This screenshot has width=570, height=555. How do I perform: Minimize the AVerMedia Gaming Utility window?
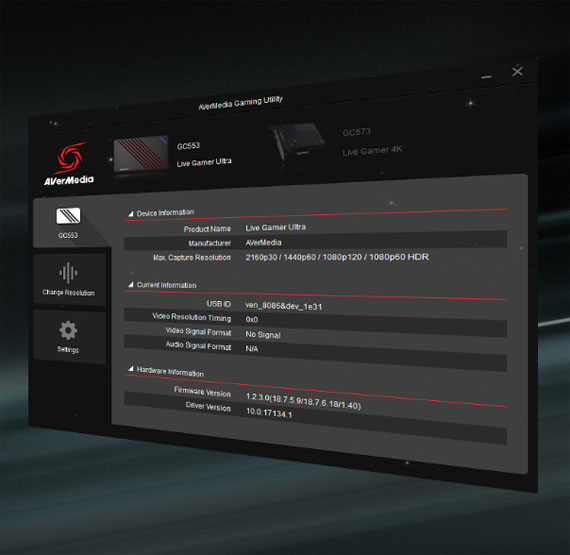point(486,77)
